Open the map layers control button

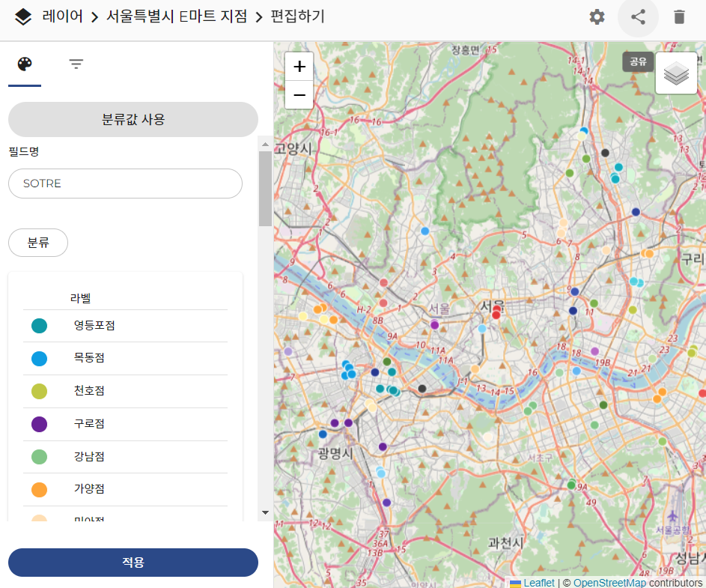pos(676,73)
